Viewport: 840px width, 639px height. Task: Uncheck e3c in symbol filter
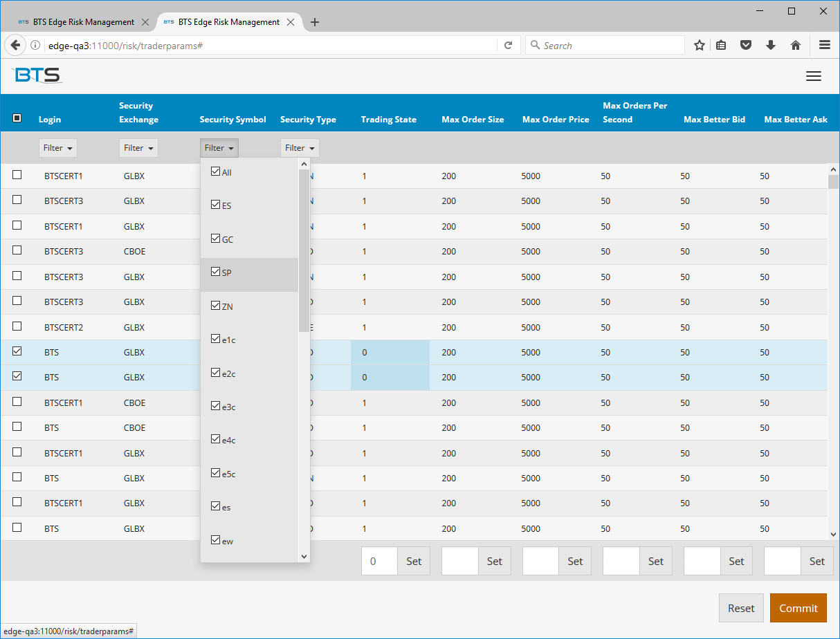[x=215, y=406]
